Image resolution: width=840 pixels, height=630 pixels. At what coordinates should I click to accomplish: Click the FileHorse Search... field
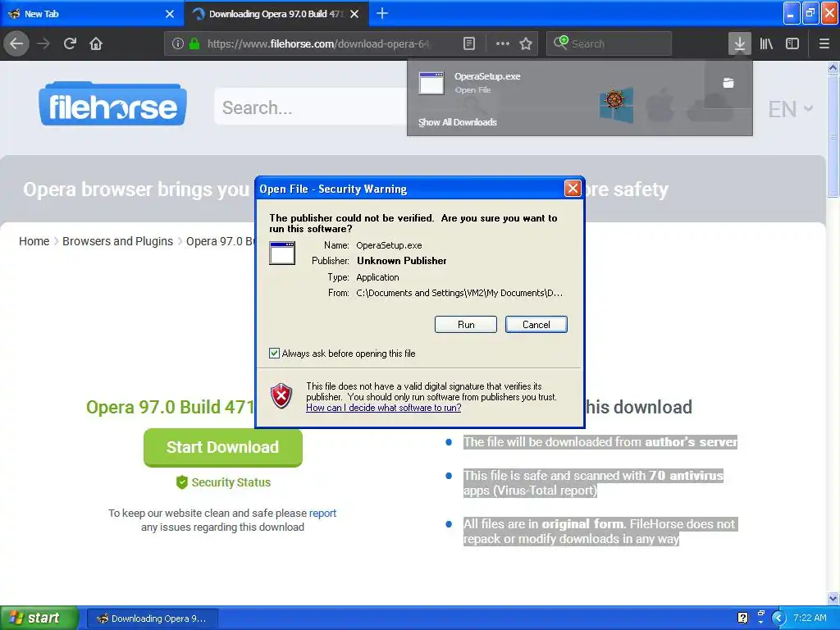point(311,107)
